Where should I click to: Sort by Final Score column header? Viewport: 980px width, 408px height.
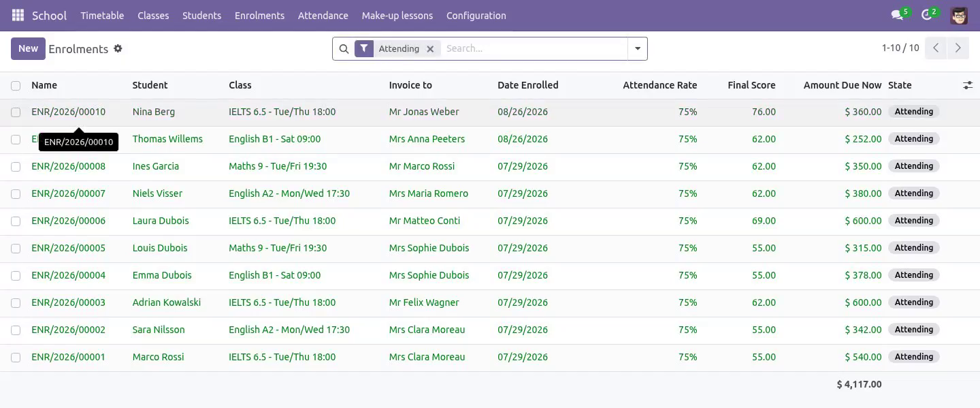click(x=751, y=85)
